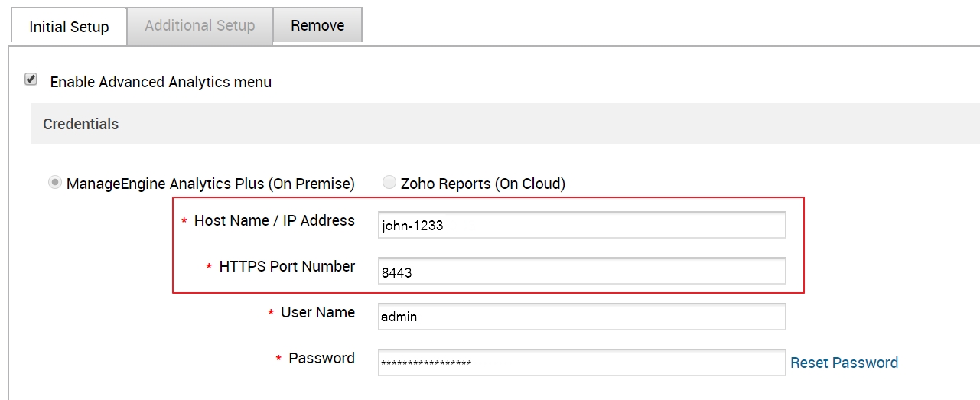Toggle the Enable Advanced Analytics menu checkbox

click(x=31, y=80)
